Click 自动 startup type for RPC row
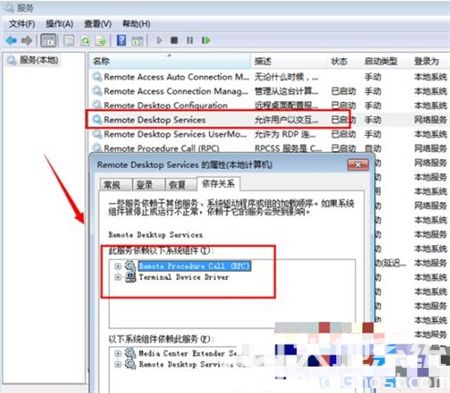This screenshot has width=450, height=393. 373,148
